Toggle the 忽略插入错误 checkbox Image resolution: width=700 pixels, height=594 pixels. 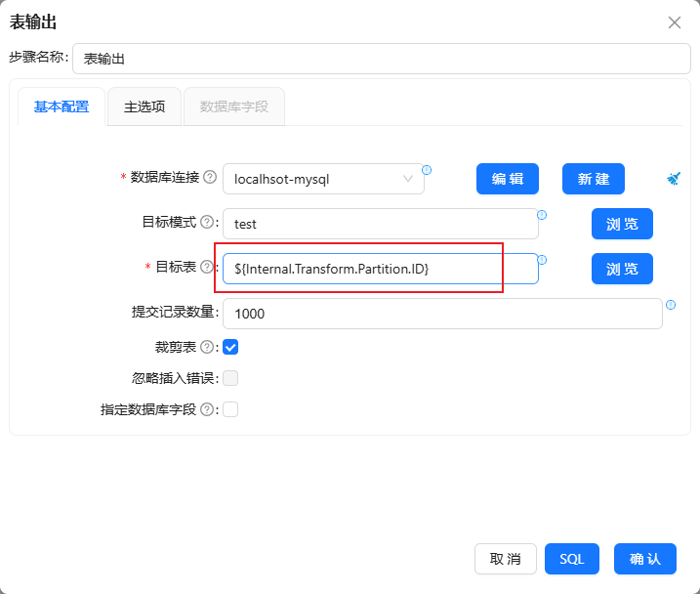[x=230, y=378]
